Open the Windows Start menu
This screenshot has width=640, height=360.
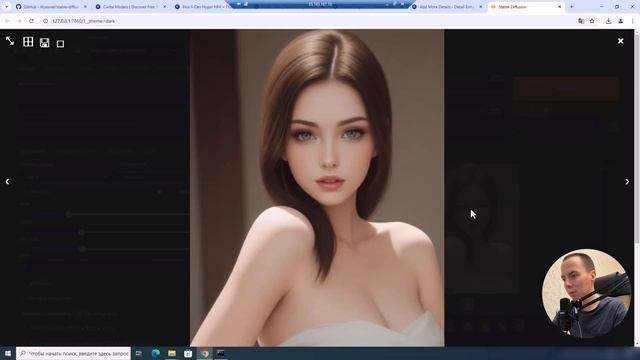8,353
